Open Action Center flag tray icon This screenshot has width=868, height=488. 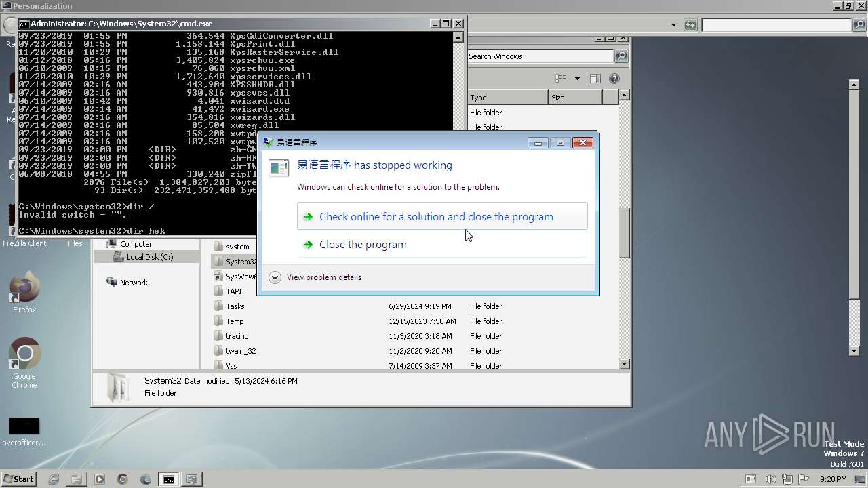tap(804, 479)
